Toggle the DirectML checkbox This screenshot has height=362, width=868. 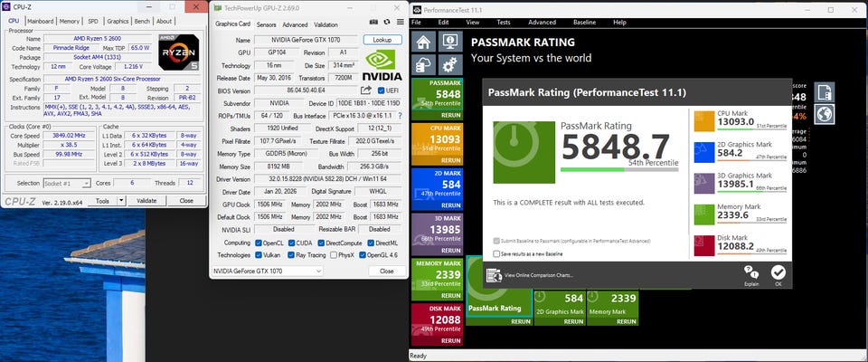(x=371, y=243)
